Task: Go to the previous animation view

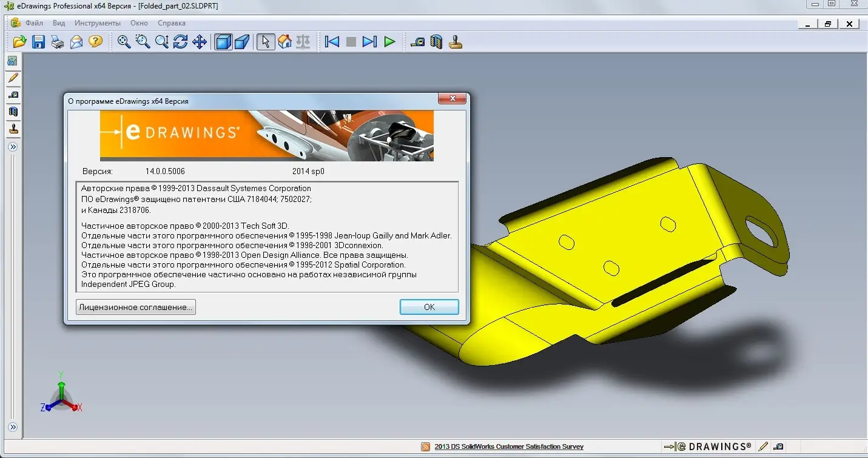Action: tap(332, 42)
